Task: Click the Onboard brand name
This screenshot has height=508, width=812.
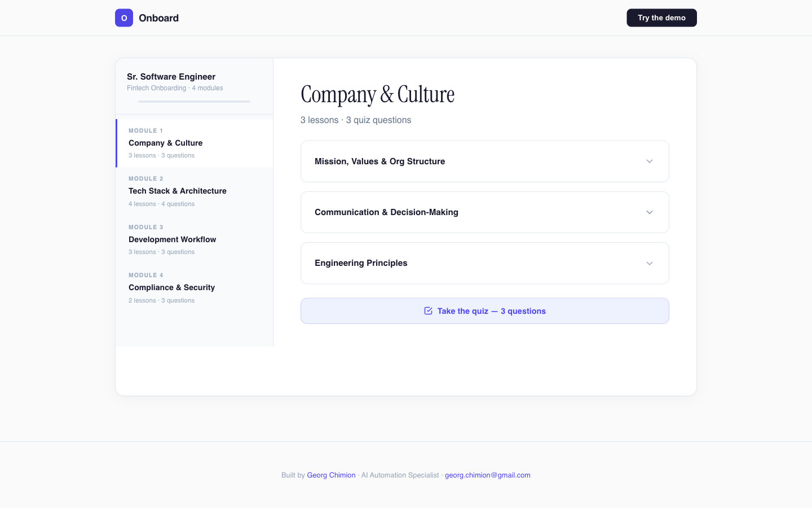Action: tap(159, 18)
